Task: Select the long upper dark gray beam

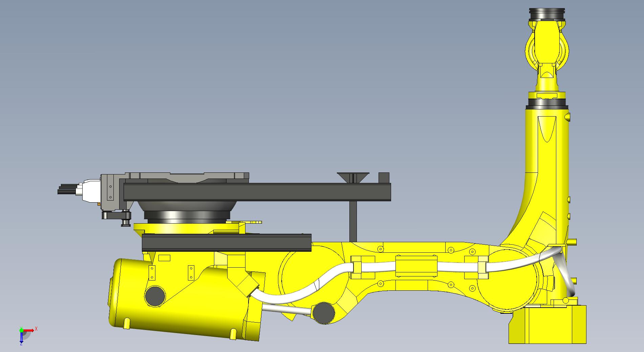Action: pyautogui.click(x=257, y=192)
